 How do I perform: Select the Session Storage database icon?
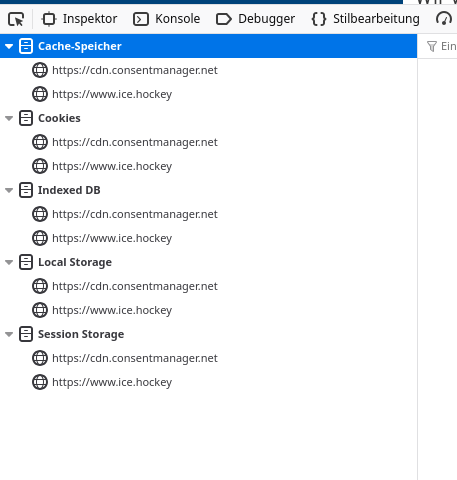click(26, 334)
